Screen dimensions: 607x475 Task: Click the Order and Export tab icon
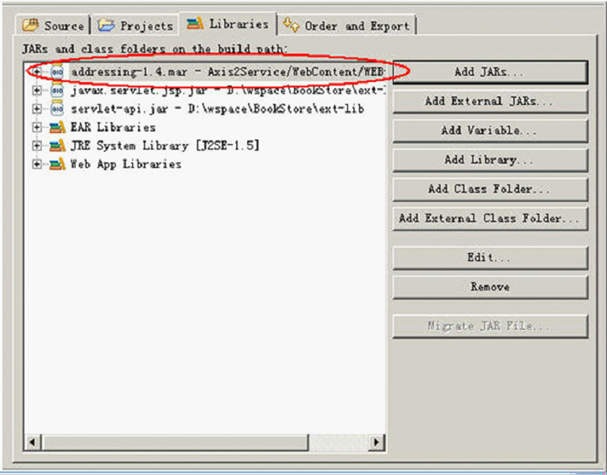pos(291,25)
